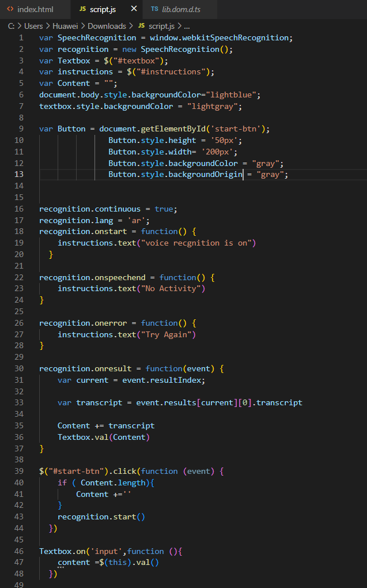Click line number 1 in gutter
The width and height of the screenshot is (367, 588).
21,37
